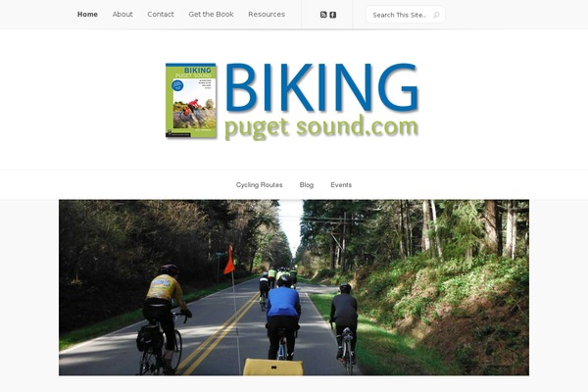588x392 pixels.
Task: Click the Biking Puget Sound book cover
Action: click(x=191, y=100)
